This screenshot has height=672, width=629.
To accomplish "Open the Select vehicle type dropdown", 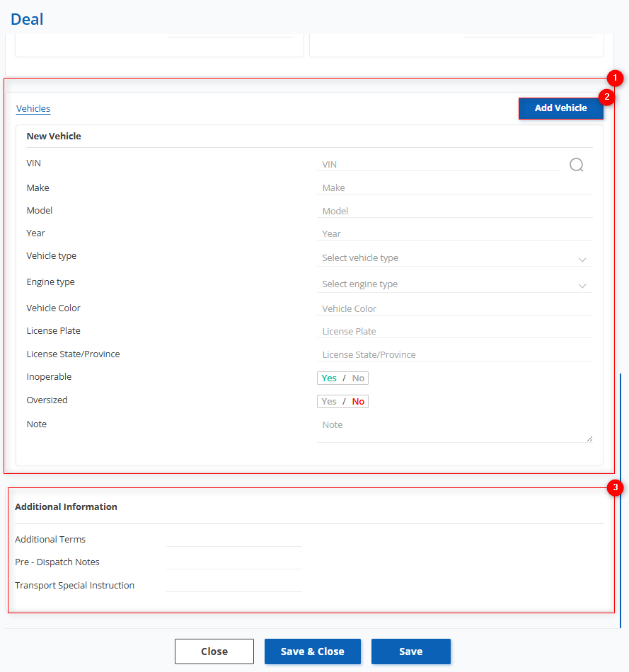I will coord(454,258).
